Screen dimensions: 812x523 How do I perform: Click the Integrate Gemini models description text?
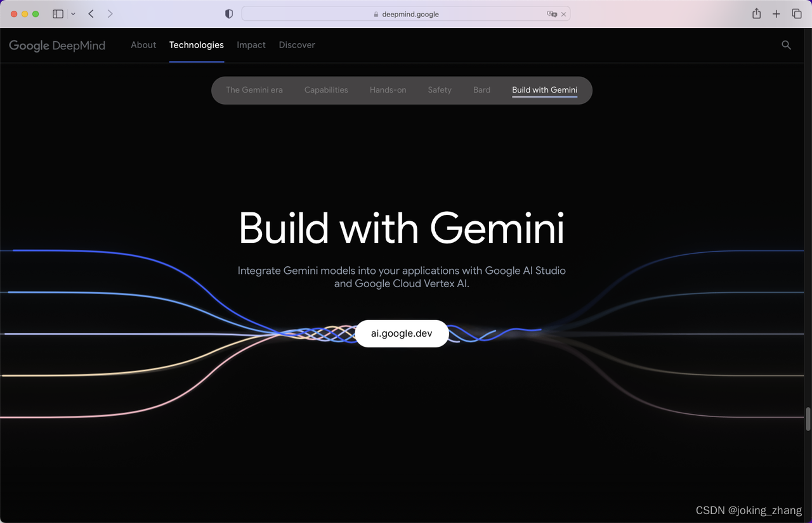(x=402, y=277)
